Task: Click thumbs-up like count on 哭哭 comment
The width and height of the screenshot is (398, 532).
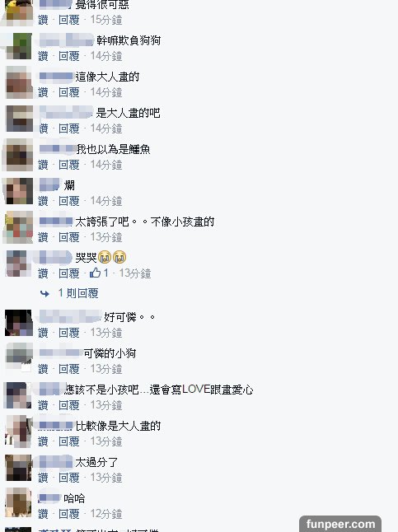Action: [x=99, y=273]
